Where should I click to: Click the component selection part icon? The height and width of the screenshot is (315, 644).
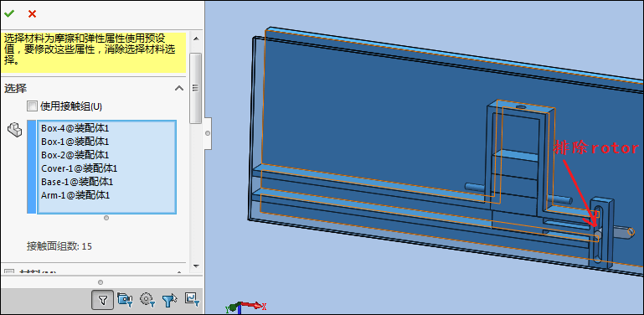tap(15, 130)
